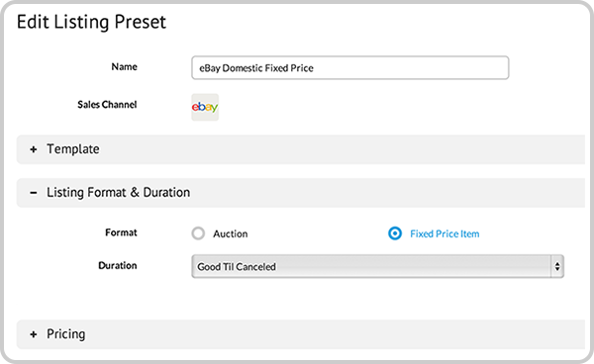This screenshot has height=364, width=594.
Task: Click the Sales Channel label
Action: pyautogui.click(x=107, y=105)
